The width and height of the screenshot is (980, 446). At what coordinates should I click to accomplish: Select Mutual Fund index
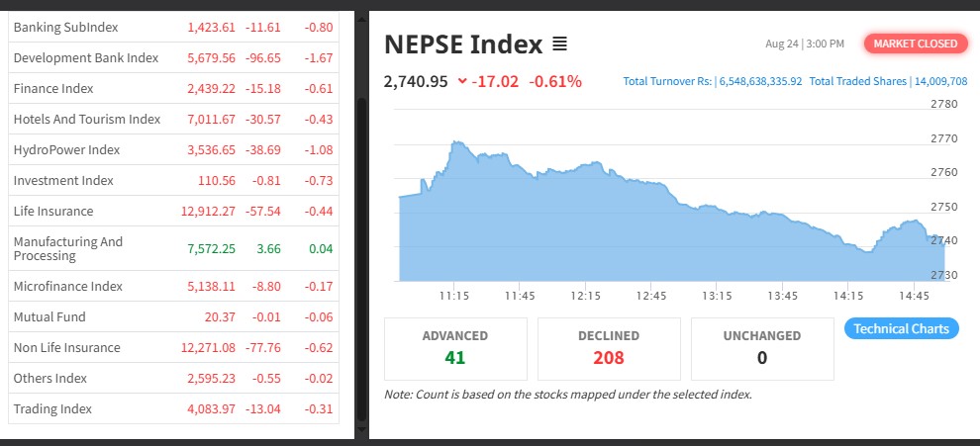pyautogui.click(x=49, y=316)
